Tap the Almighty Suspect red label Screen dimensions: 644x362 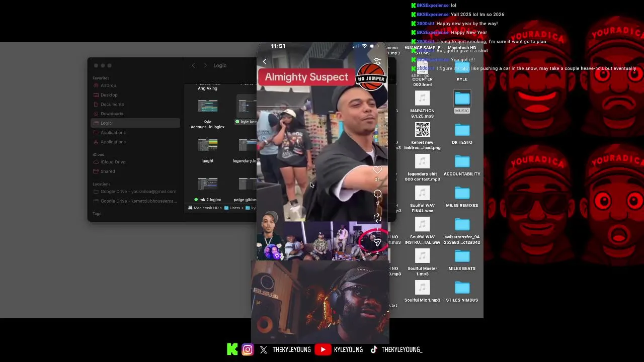coord(306,77)
